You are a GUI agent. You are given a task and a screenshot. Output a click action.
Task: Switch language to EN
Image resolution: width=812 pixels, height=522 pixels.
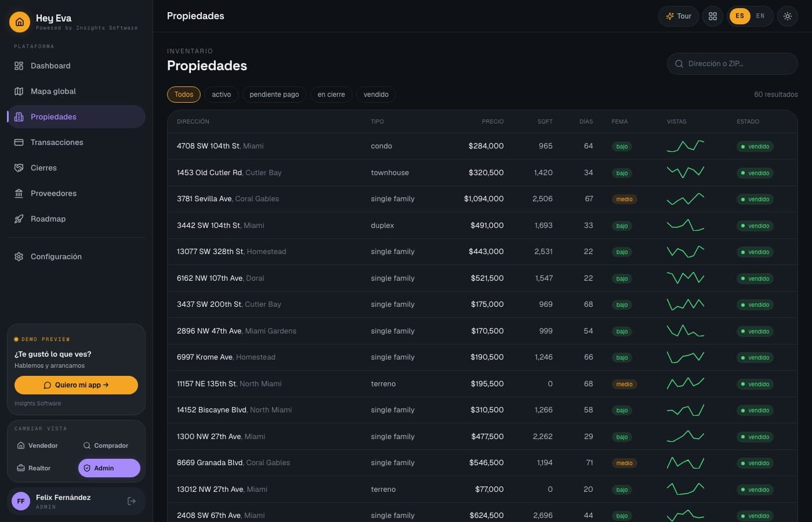(x=760, y=16)
